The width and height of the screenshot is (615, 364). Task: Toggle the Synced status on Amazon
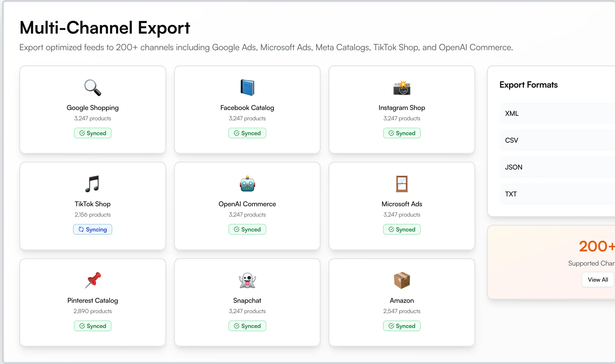(401, 326)
